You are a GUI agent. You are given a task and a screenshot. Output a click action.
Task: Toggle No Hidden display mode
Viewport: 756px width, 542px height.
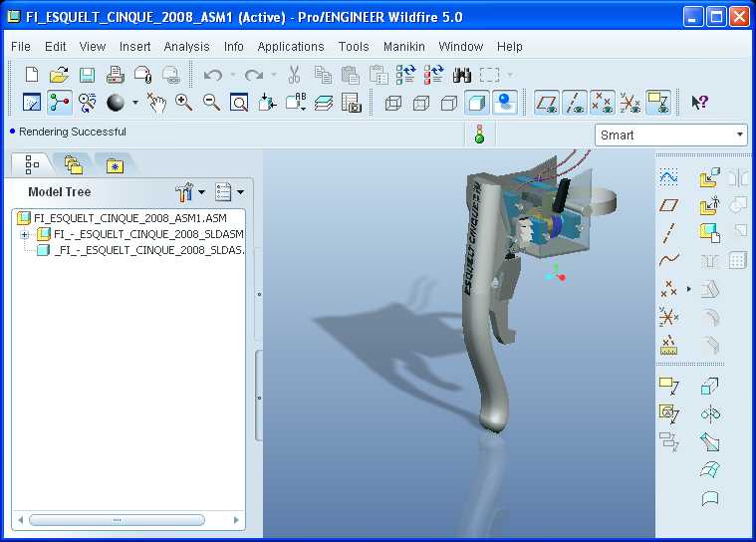tap(449, 103)
